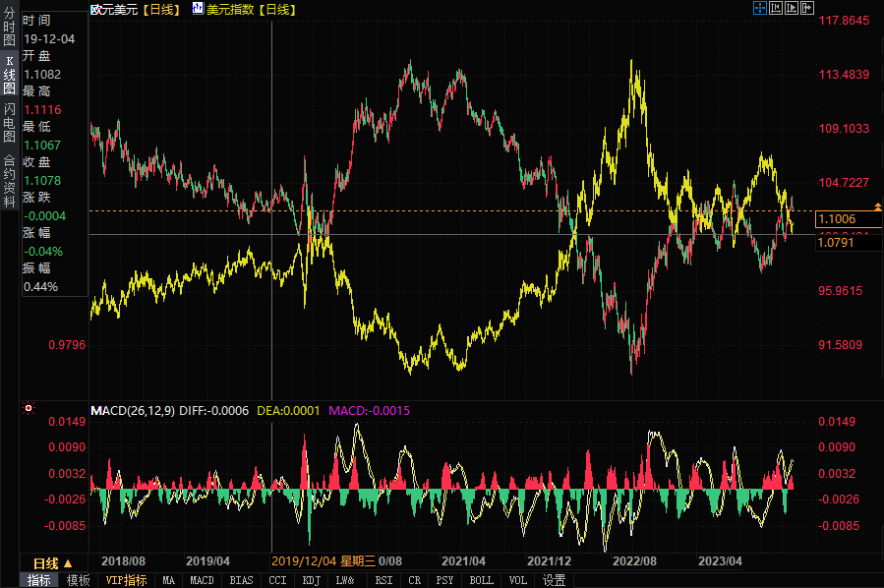Click the 2019/12/04 星期三 date marker
The height and width of the screenshot is (588, 884).
point(324,560)
